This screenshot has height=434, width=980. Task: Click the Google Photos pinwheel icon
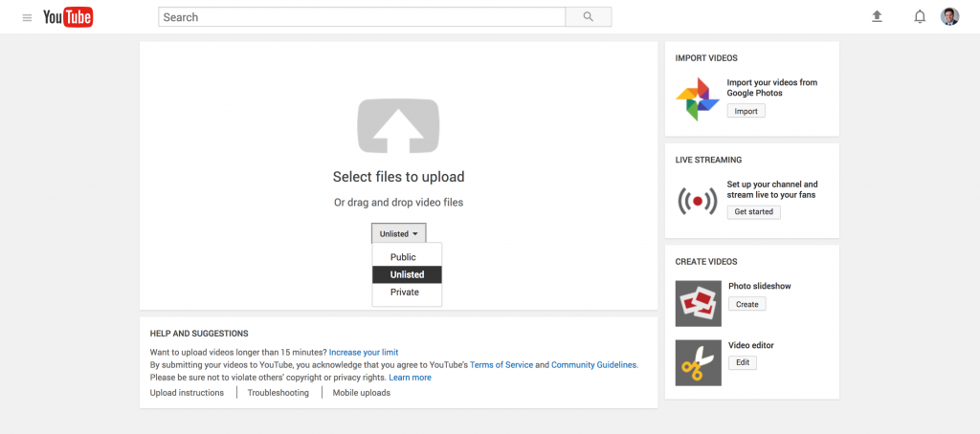pyautogui.click(x=698, y=99)
